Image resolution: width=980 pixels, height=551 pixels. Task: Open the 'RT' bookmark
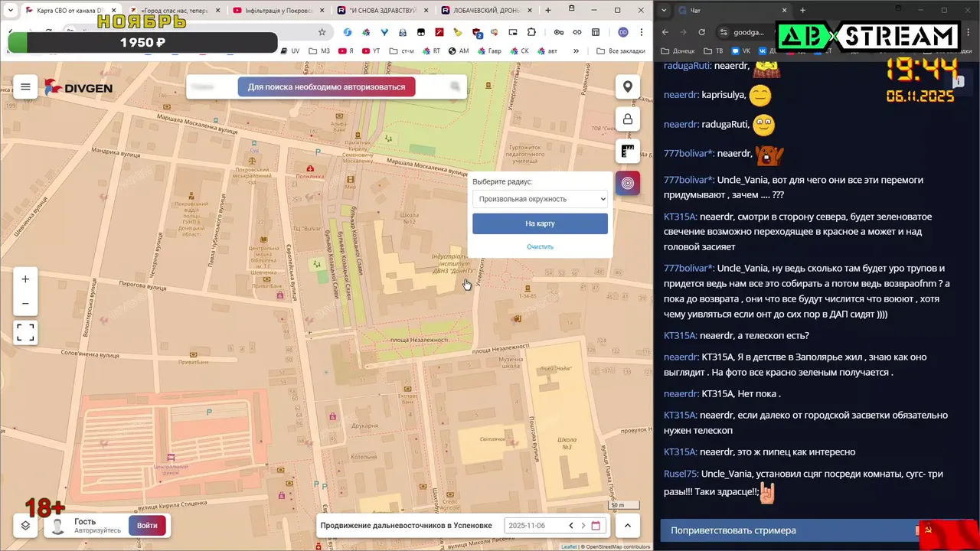431,51
